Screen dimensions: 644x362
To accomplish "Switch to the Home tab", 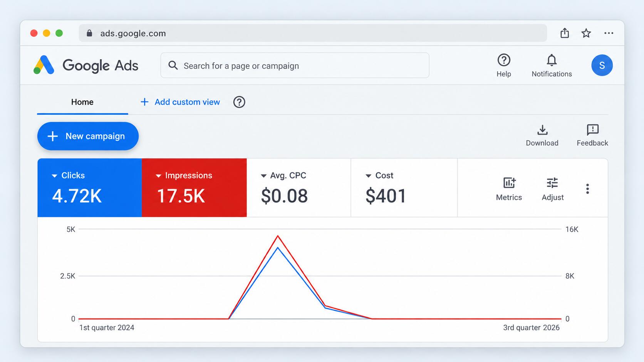I will pos(82,102).
